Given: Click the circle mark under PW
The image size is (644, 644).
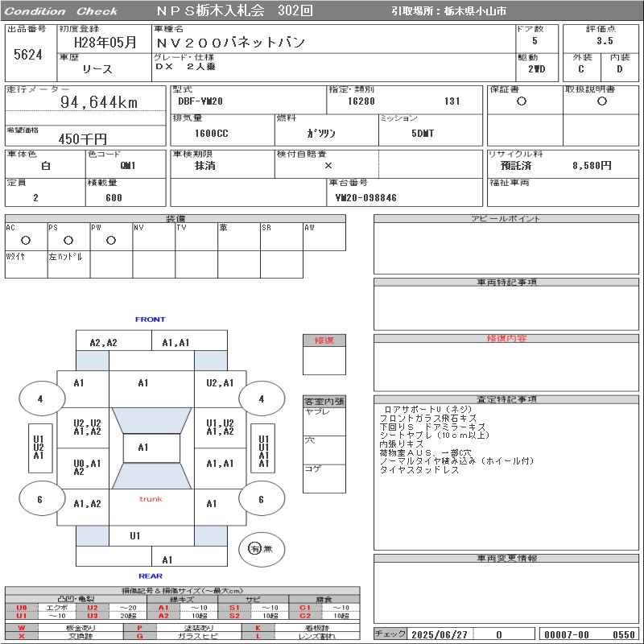Looking at the screenshot, I should point(111,240).
